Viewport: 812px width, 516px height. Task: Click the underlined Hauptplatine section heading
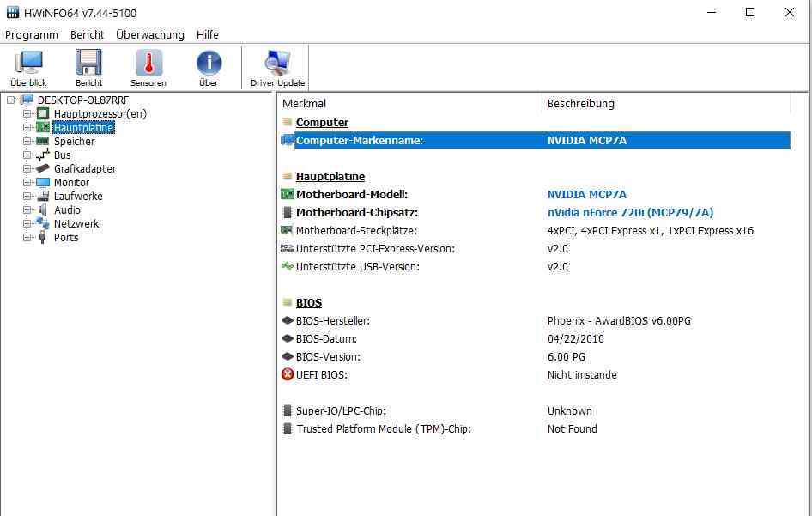coord(330,176)
